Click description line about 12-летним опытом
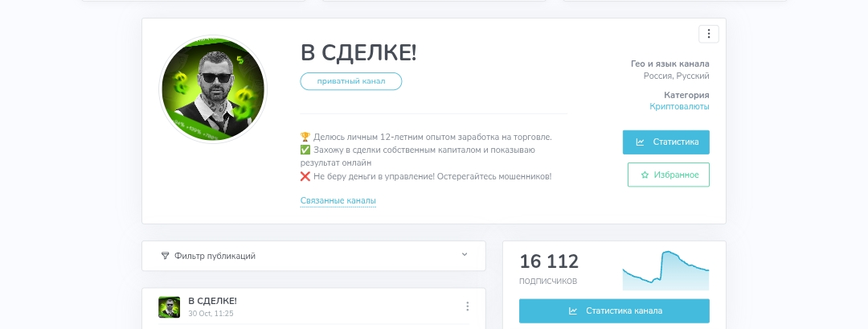This screenshot has height=329, width=868. (432, 137)
